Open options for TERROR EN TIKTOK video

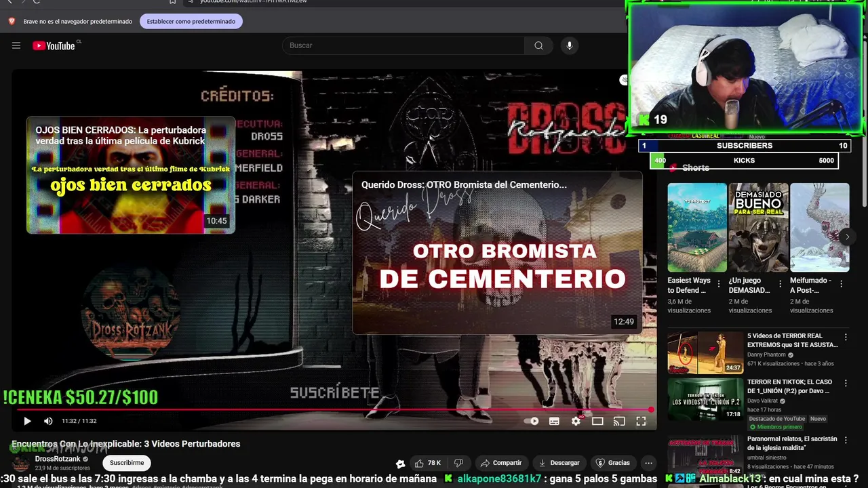(846, 383)
